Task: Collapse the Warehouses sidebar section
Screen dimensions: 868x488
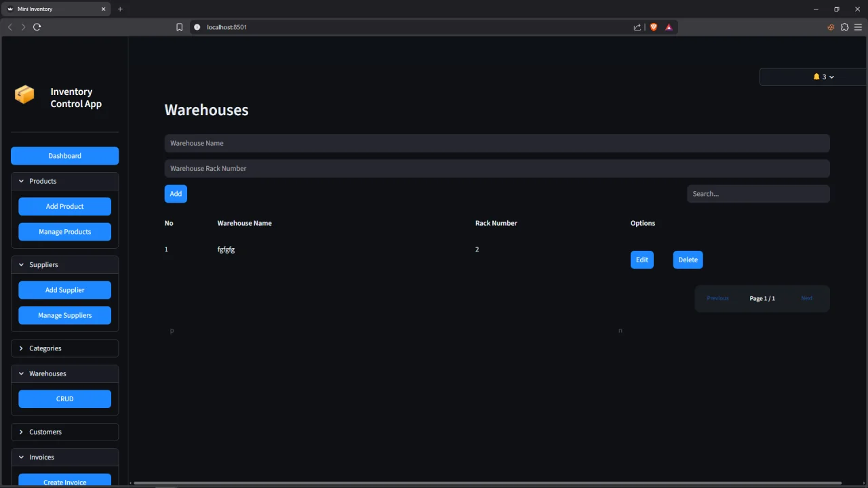Action: pos(64,373)
